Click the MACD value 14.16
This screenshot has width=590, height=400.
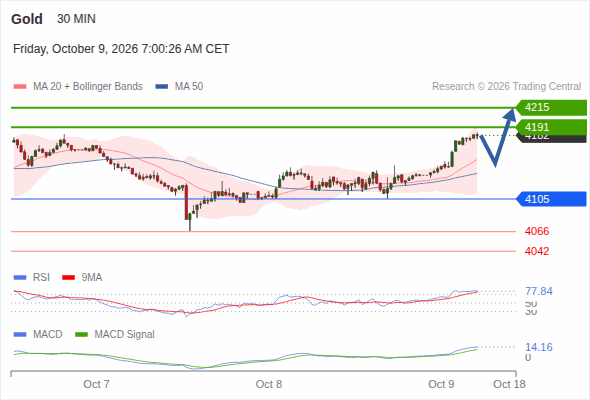coord(539,347)
